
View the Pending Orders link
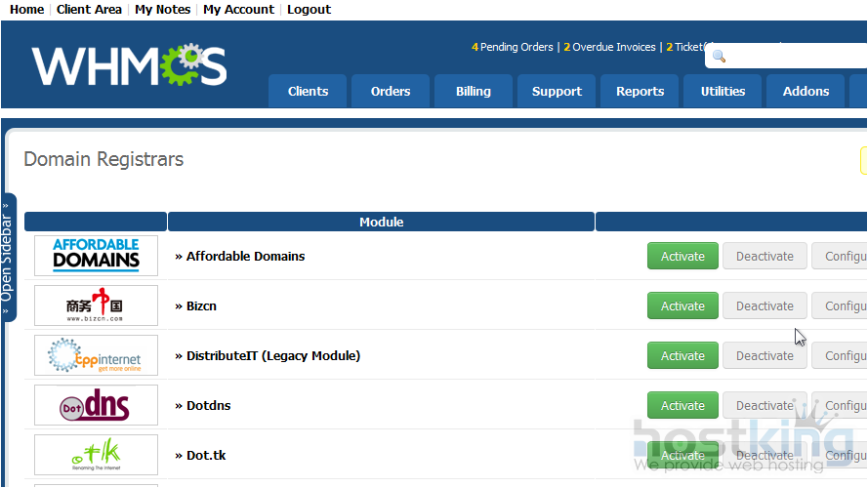pos(516,47)
